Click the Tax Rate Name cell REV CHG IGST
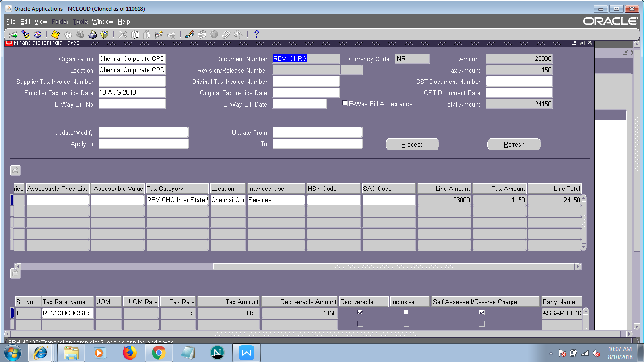The width and height of the screenshot is (644, 362). point(68,313)
